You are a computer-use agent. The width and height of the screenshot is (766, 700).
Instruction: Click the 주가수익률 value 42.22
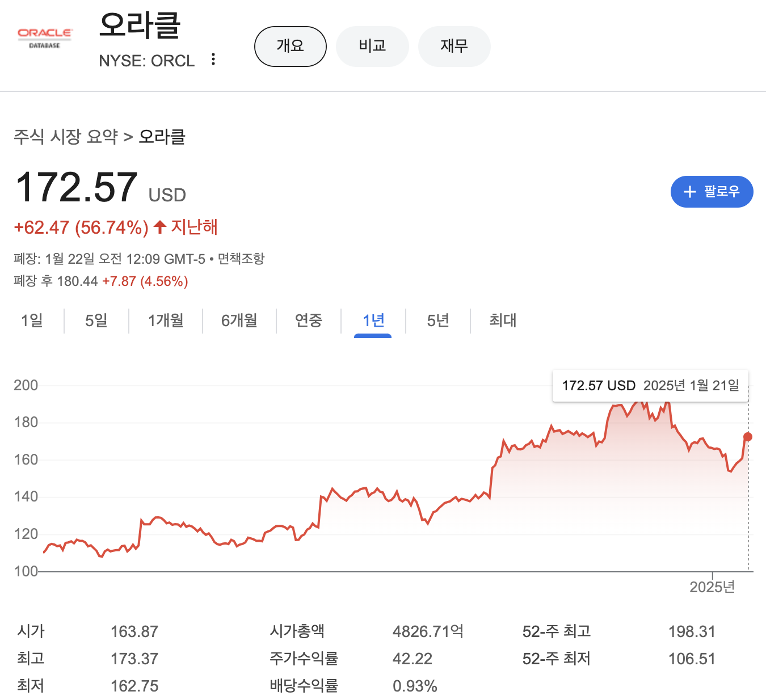click(x=413, y=659)
